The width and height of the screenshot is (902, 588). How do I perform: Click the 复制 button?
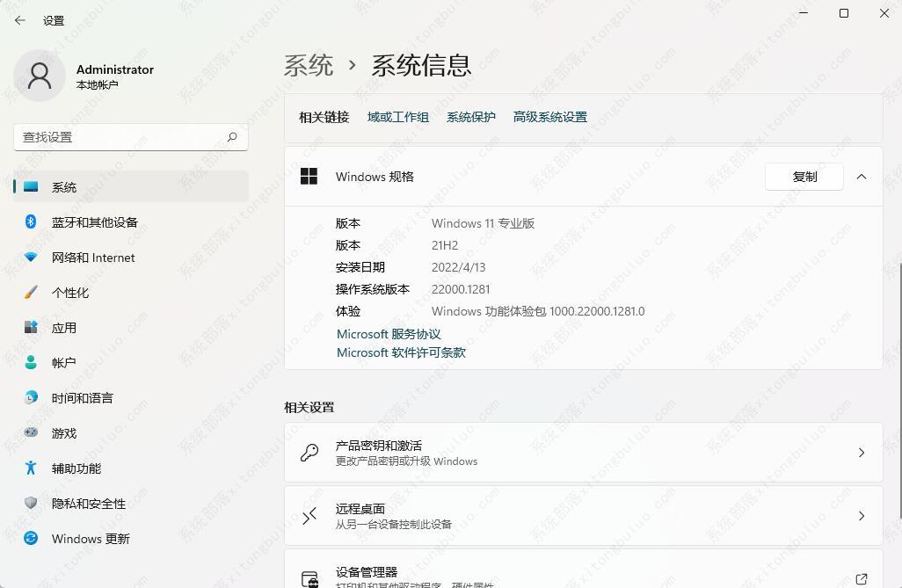click(x=804, y=176)
